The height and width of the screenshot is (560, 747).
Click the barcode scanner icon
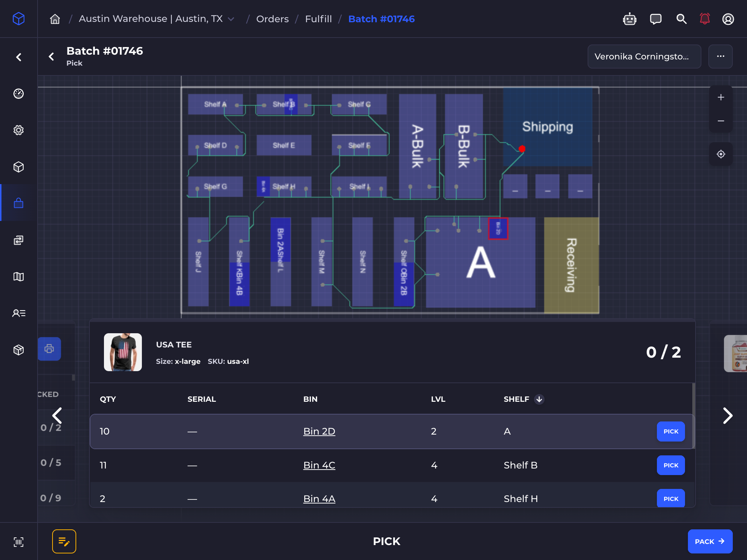coord(19,542)
